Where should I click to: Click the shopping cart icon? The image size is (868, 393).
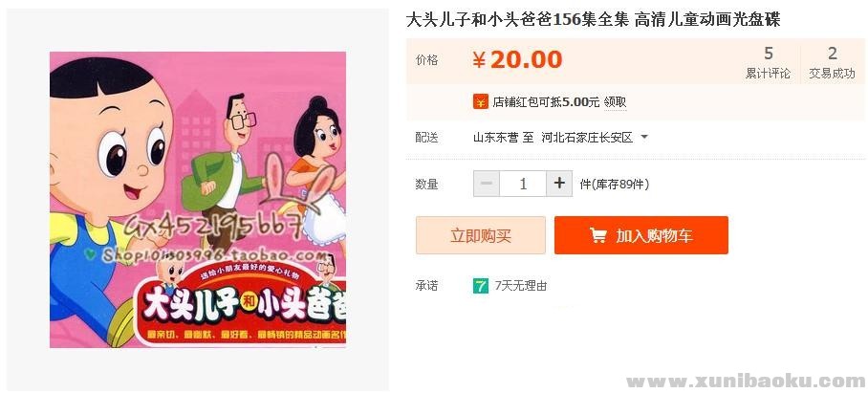(597, 236)
